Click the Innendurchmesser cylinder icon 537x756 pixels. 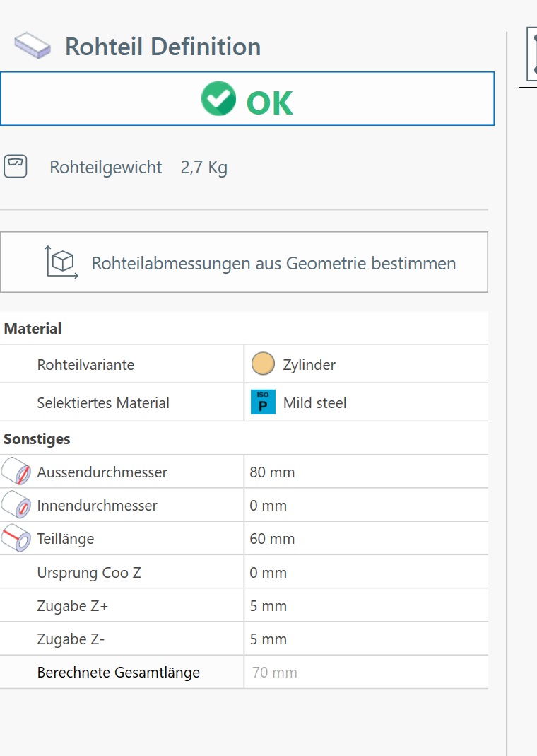16,504
